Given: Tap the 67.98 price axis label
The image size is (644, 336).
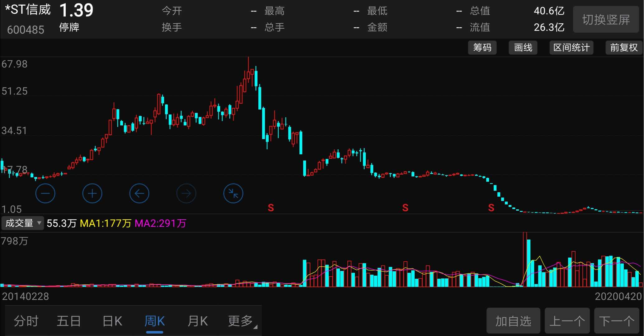Looking at the screenshot, I should click(14, 64).
